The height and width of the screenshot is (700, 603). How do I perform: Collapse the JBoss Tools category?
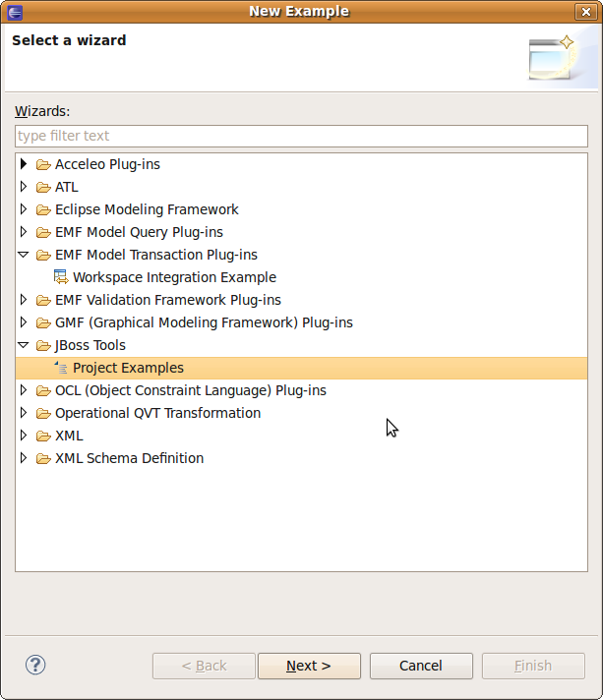[24, 345]
